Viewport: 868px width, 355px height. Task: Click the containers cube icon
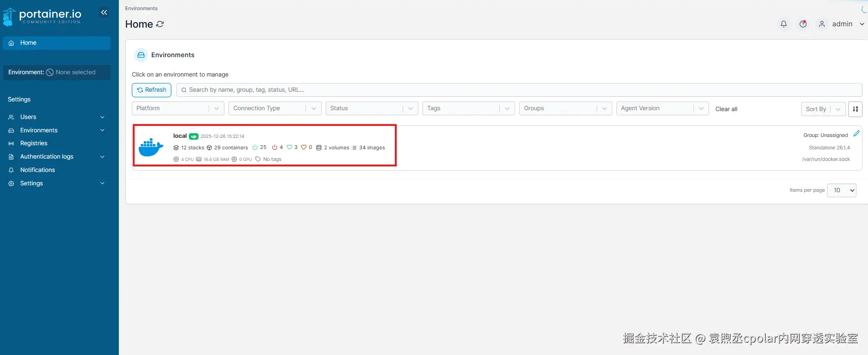tap(209, 148)
